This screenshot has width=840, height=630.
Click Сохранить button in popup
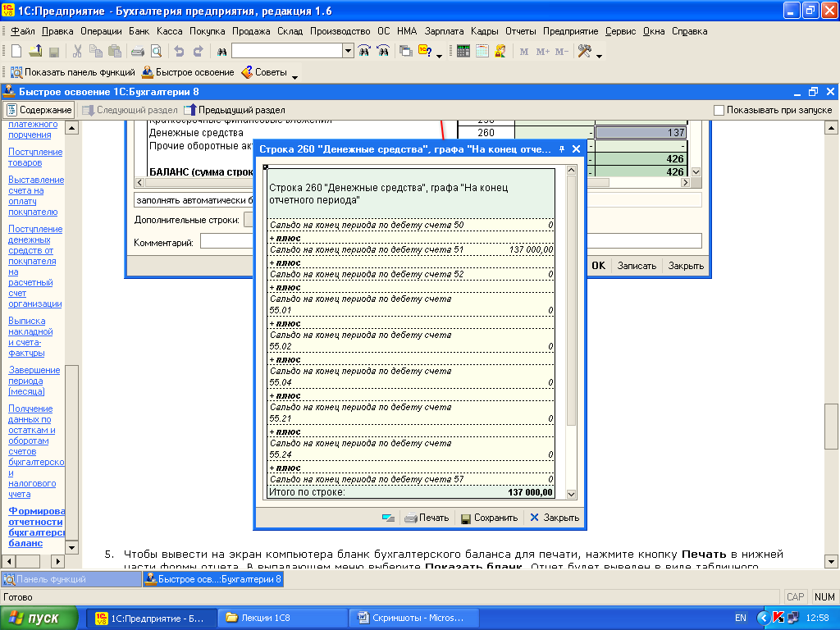(x=490, y=518)
